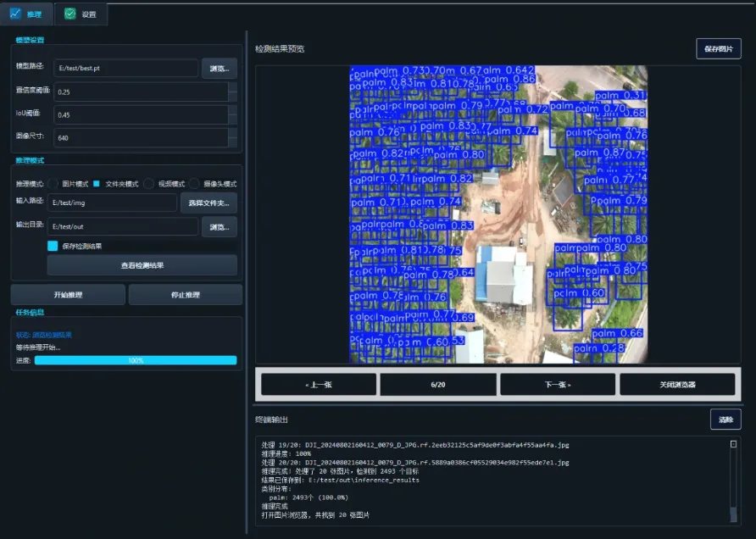This screenshot has height=539, width=756.
Task: Click the 状态: 浏览检测结果 status text
Action: coord(44,335)
